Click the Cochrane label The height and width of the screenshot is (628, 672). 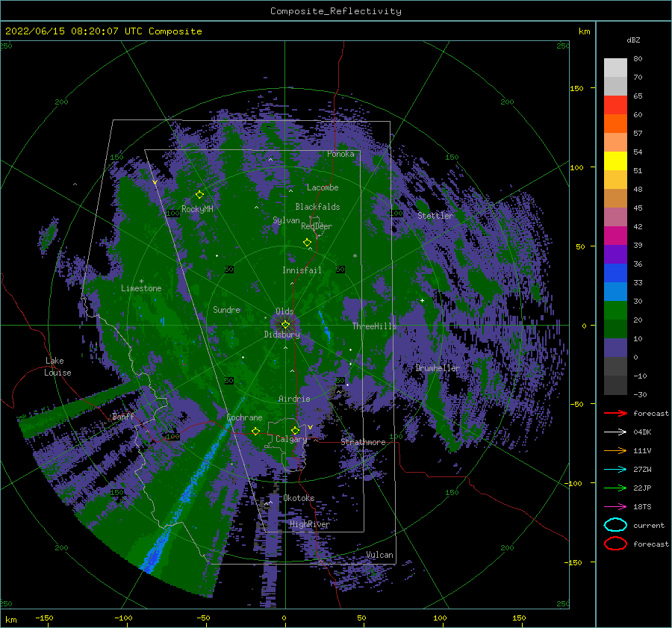click(244, 417)
